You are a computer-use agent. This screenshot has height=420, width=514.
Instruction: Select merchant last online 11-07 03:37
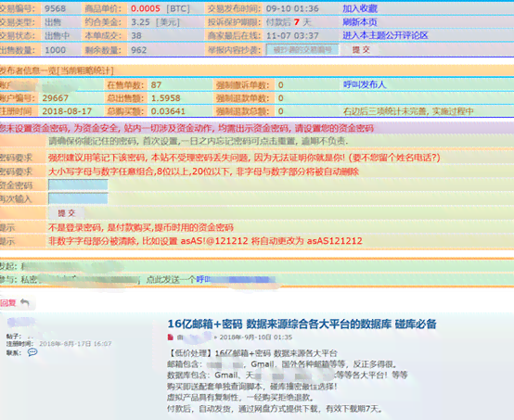click(x=292, y=35)
